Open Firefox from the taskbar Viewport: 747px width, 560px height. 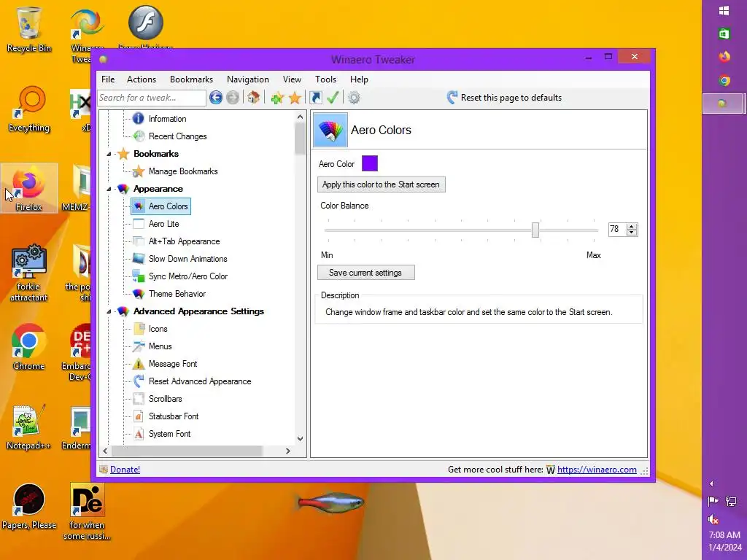[724, 57]
